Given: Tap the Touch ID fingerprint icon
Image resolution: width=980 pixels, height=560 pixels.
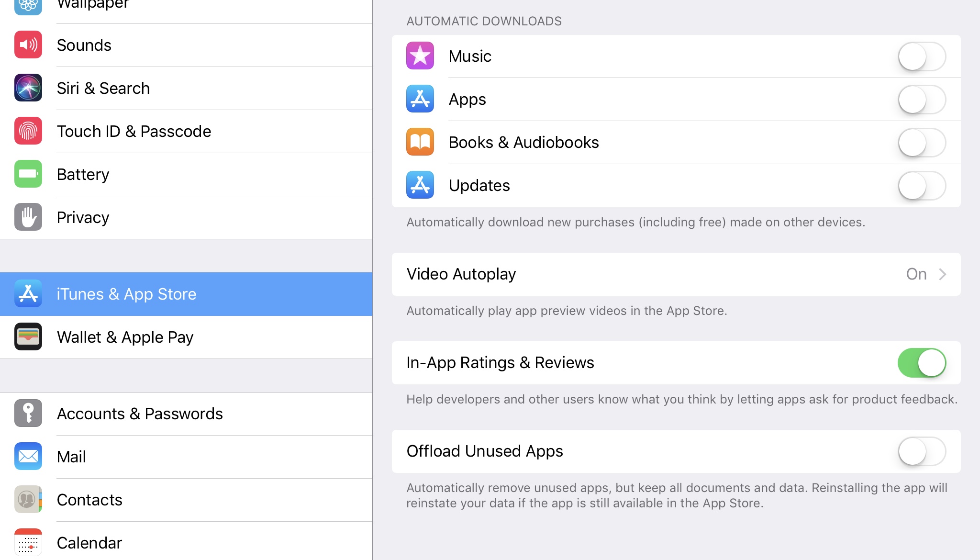Looking at the screenshot, I should pos(28,131).
